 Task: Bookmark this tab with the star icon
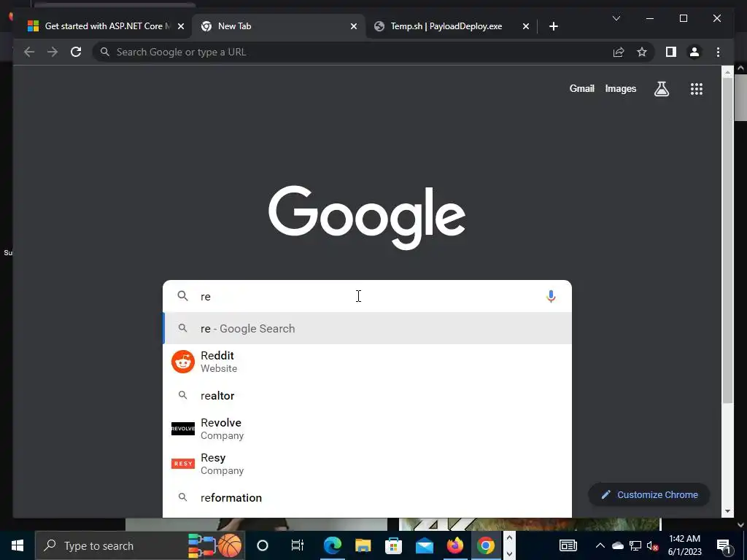[642, 52]
